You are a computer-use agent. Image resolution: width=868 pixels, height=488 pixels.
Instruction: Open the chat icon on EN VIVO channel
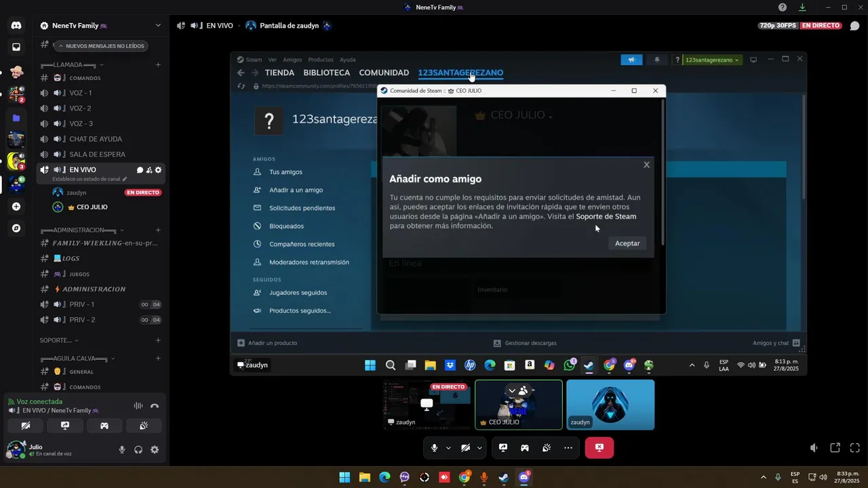pyautogui.click(x=140, y=170)
